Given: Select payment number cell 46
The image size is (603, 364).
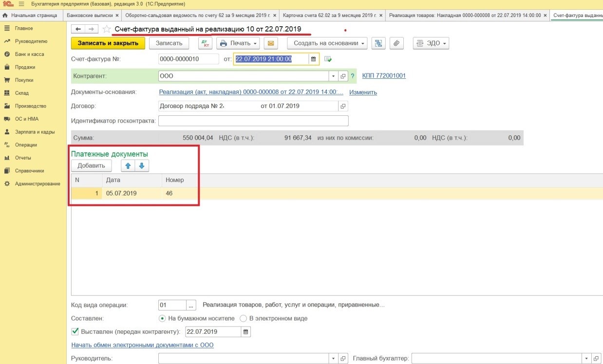Looking at the screenshot, I should coord(180,193).
